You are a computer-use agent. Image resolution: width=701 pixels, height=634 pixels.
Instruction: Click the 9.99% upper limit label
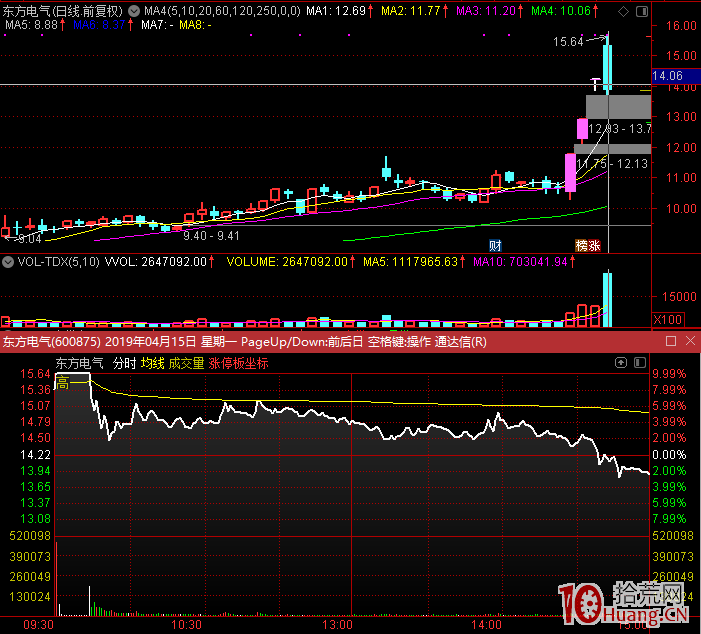[669, 374]
